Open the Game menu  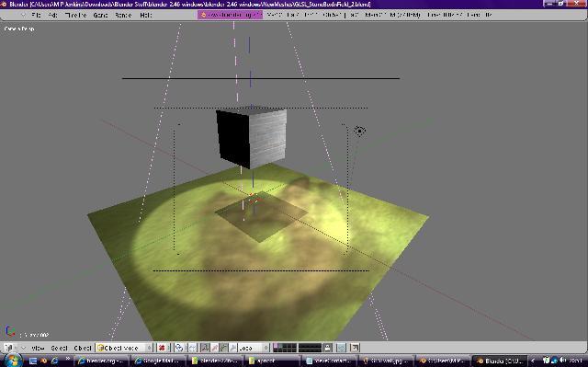[100, 15]
